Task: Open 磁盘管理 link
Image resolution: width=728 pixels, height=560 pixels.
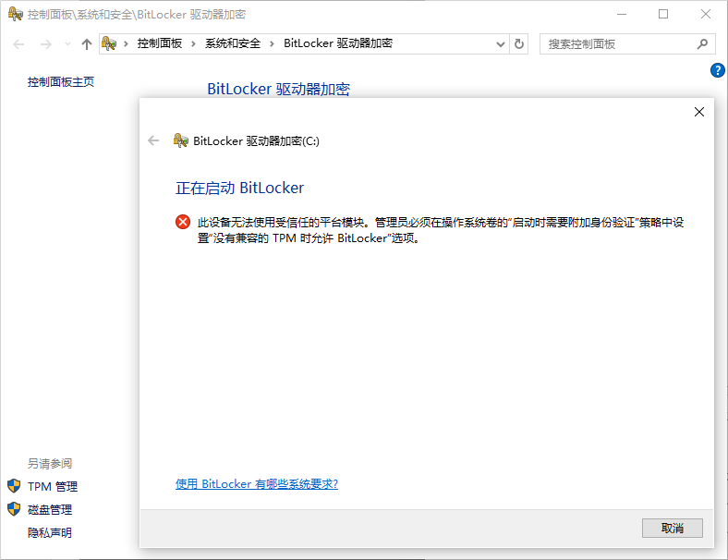Action: (x=50, y=510)
